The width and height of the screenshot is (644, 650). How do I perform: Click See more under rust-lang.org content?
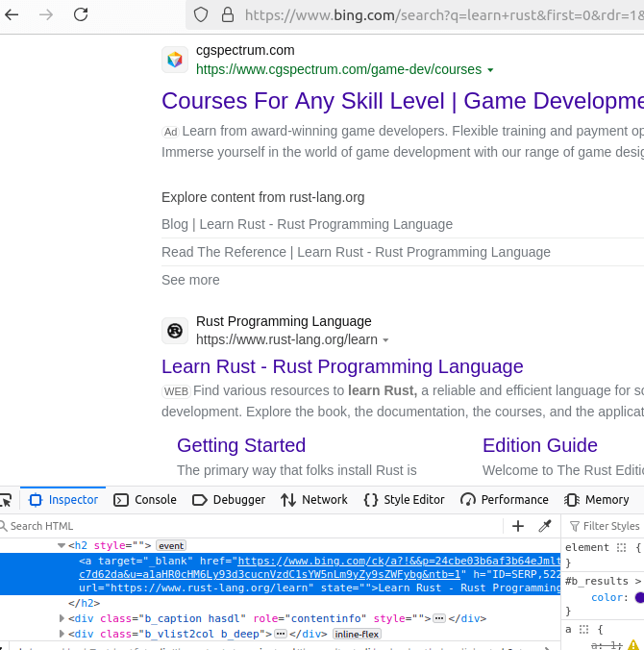click(x=190, y=280)
